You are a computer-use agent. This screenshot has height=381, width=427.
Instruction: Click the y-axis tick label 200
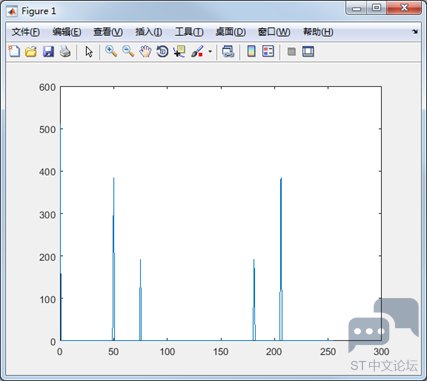point(47,257)
